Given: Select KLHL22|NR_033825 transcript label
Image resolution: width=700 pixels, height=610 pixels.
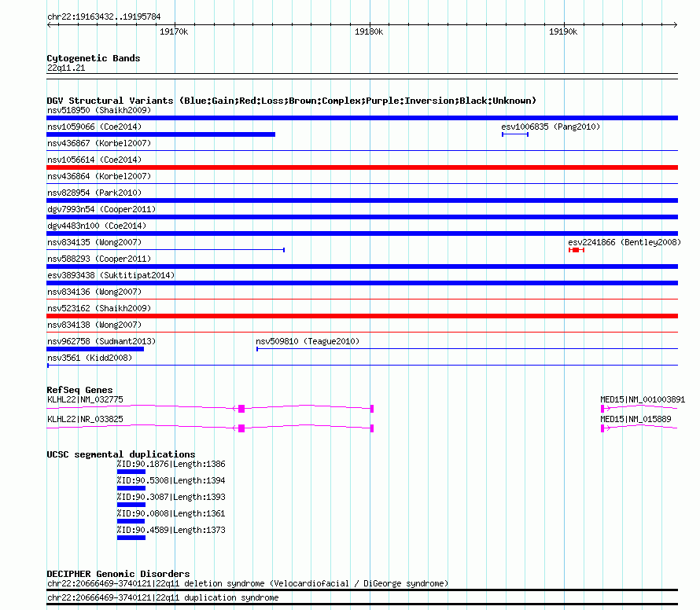Looking at the screenshot, I should 85,420.
